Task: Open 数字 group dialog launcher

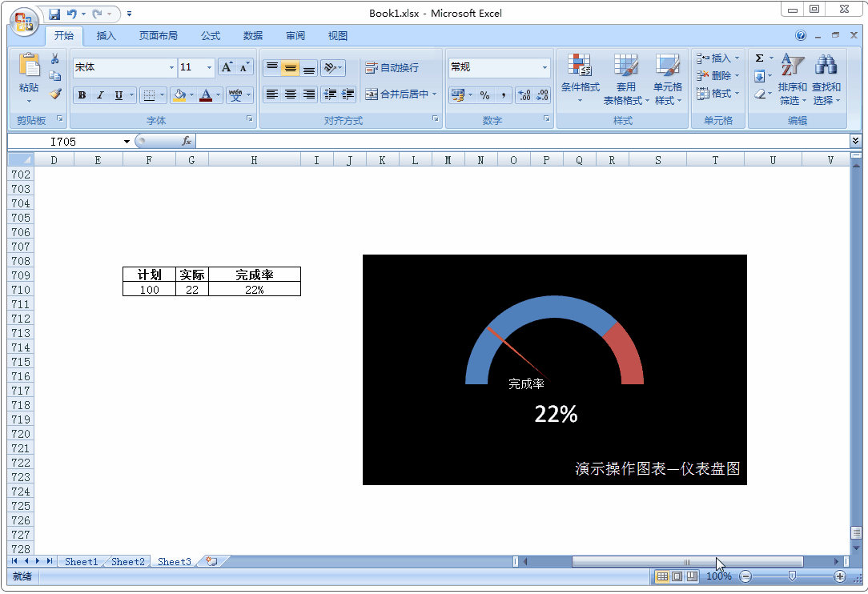Action: tap(546, 118)
